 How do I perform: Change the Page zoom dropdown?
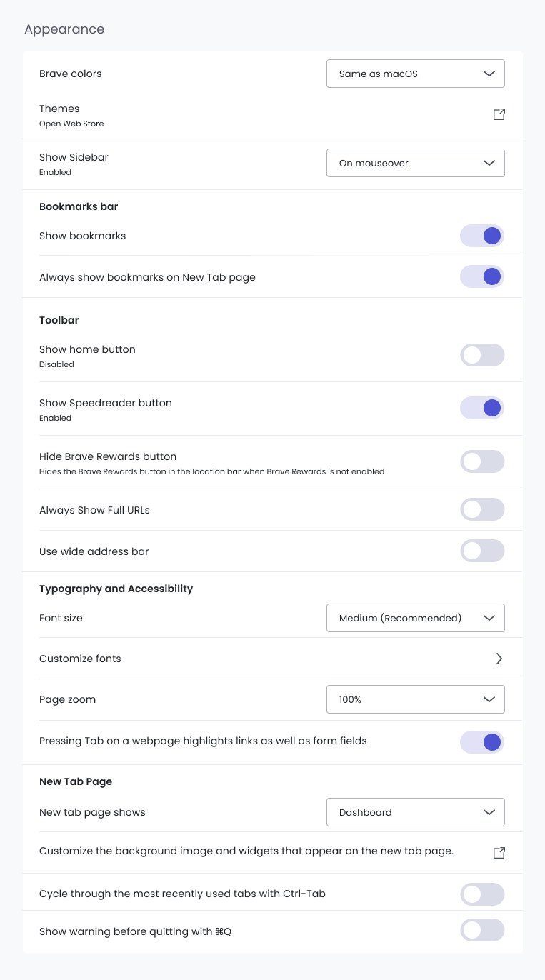[415, 699]
